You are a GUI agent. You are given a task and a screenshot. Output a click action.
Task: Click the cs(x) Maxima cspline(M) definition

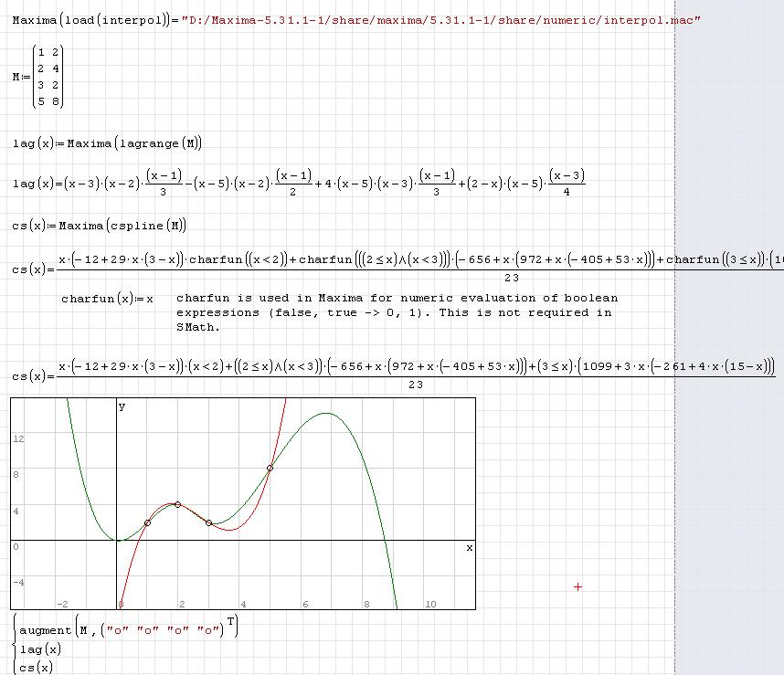(x=101, y=226)
